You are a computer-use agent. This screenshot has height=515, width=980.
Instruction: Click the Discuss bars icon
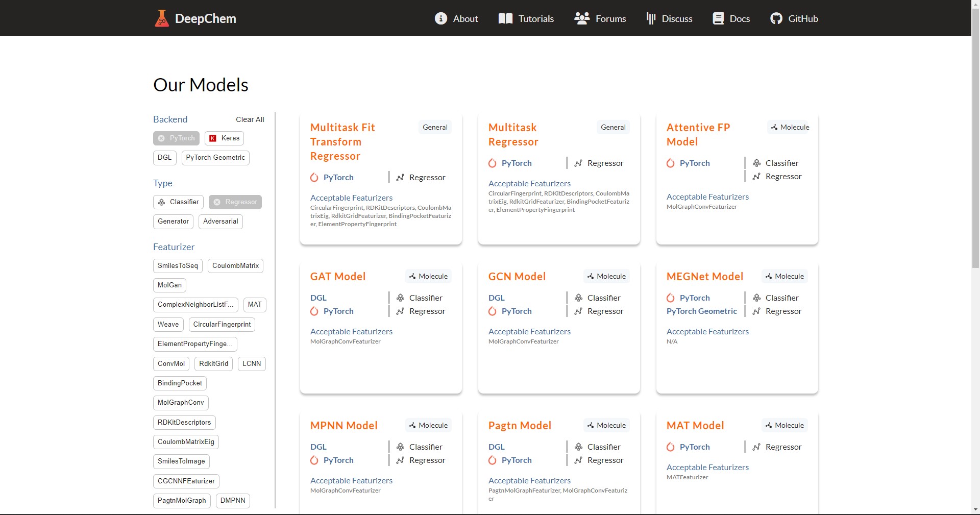point(651,18)
